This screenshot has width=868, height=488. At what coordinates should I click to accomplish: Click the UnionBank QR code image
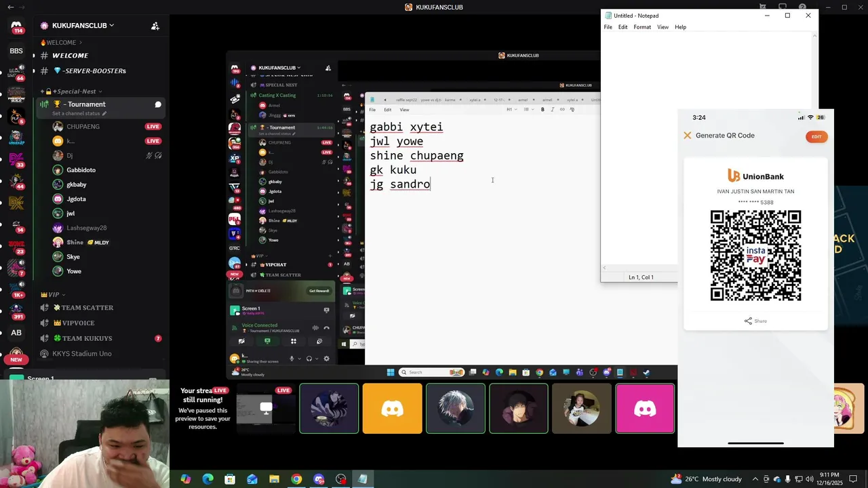(x=755, y=256)
